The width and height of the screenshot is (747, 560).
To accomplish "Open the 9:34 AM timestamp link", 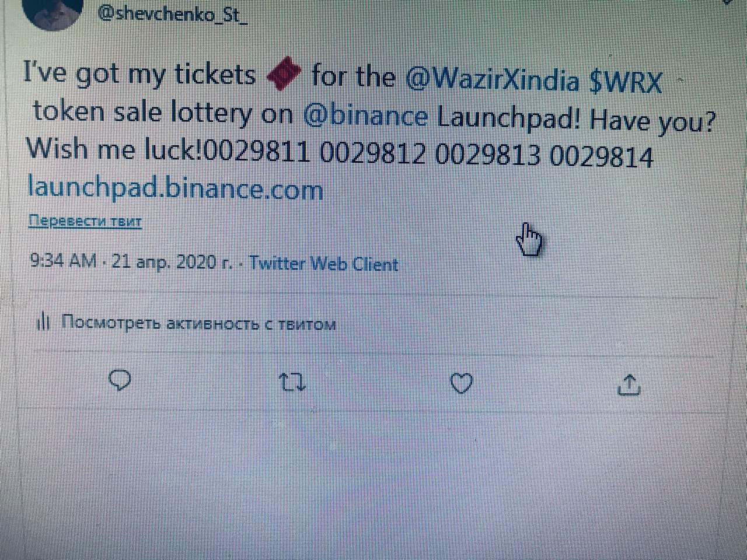I will tap(63, 260).
